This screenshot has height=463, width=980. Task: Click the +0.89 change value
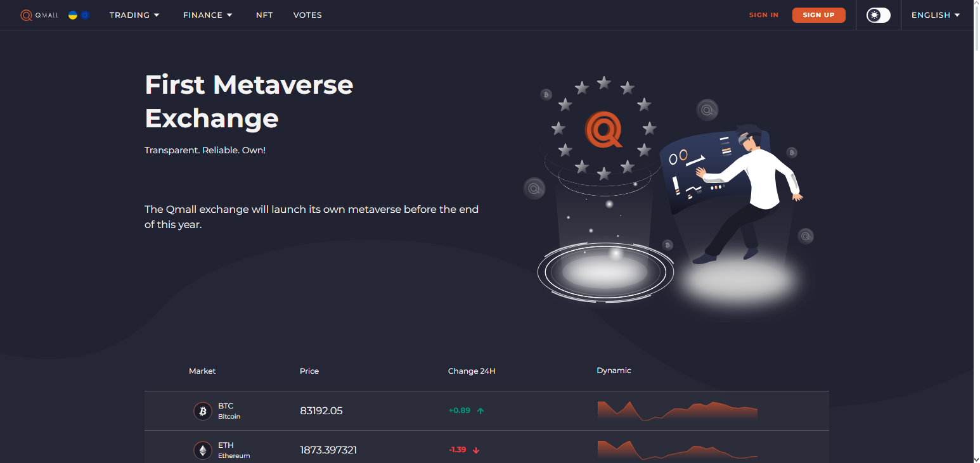click(460, 410)
